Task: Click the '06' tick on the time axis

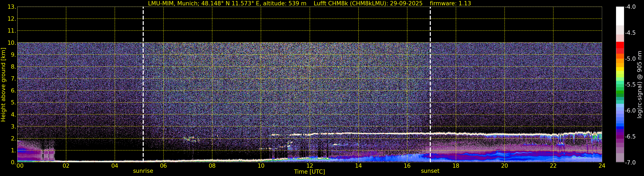Action: coord(163,166)
